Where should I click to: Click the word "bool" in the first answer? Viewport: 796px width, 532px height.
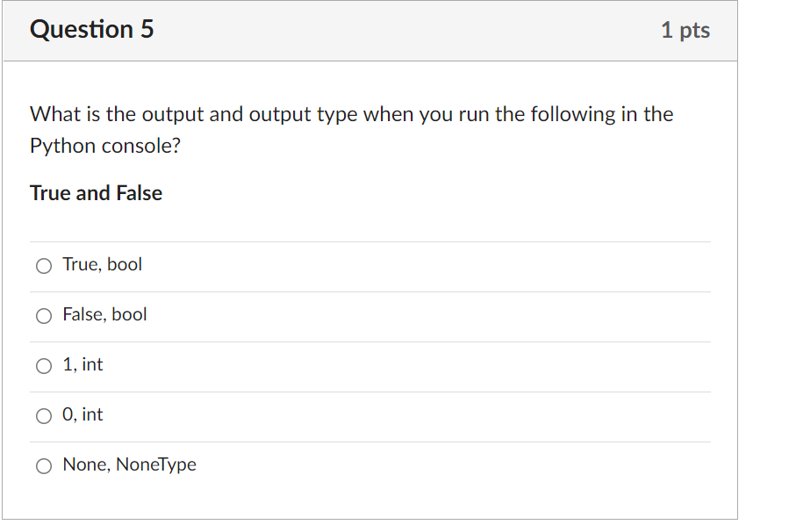(124, 265)
